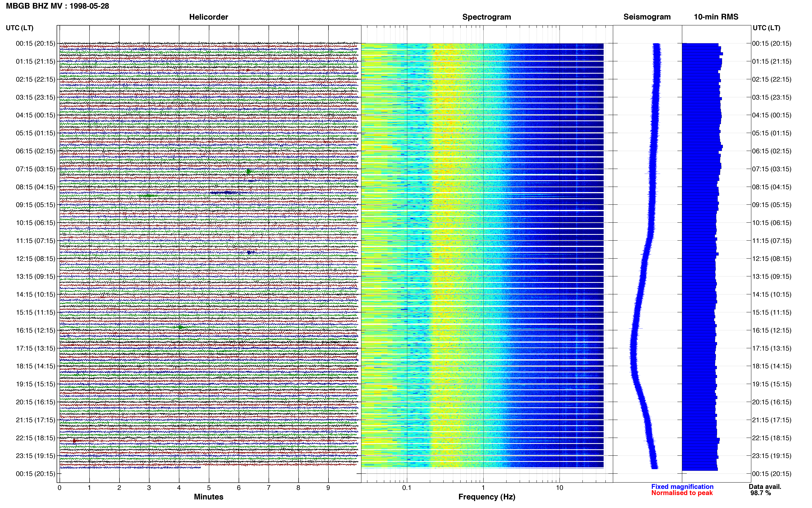Click the left time label 23:15 (19:15)
Screen dimensions: 812x508
(36, 456)
